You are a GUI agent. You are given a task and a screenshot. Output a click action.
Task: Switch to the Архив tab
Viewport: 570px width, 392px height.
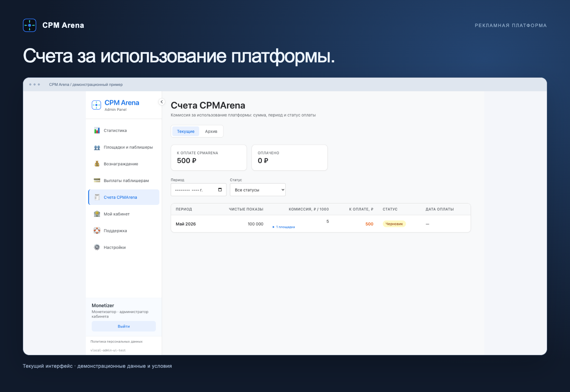pyautogui.click(x=211, y=131)
